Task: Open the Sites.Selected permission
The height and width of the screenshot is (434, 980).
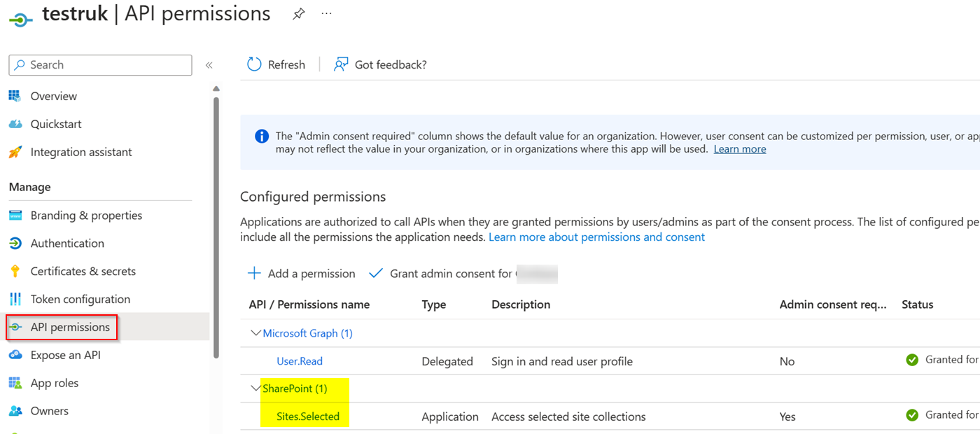Action: (308, 416)
